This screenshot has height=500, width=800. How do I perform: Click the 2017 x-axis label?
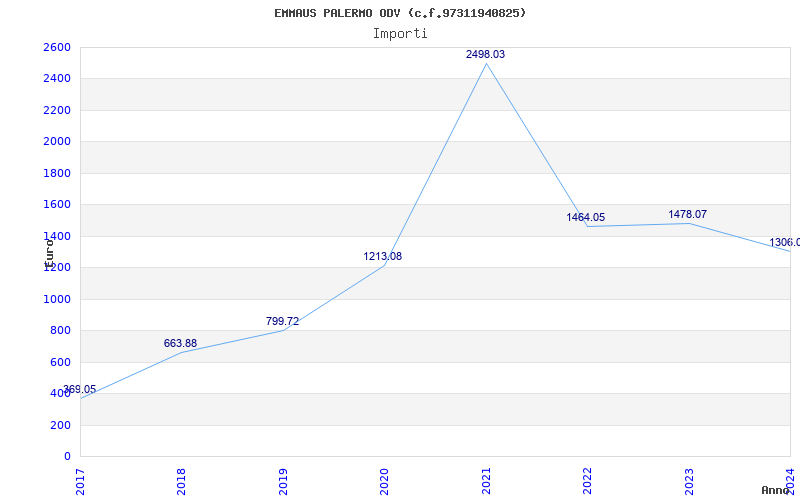80,482
